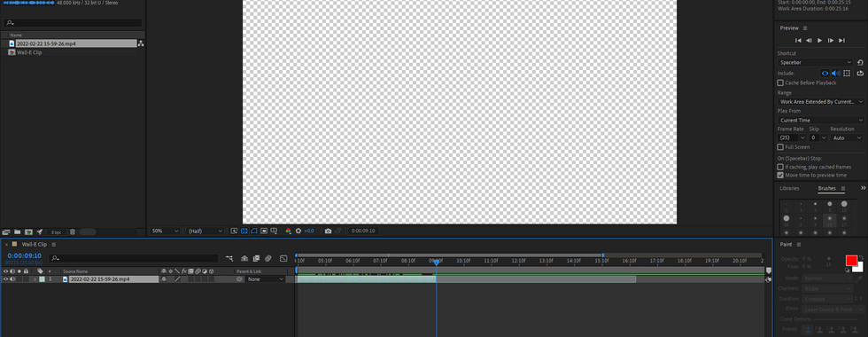Click the Reset Exposure icon

click(299, 231)
